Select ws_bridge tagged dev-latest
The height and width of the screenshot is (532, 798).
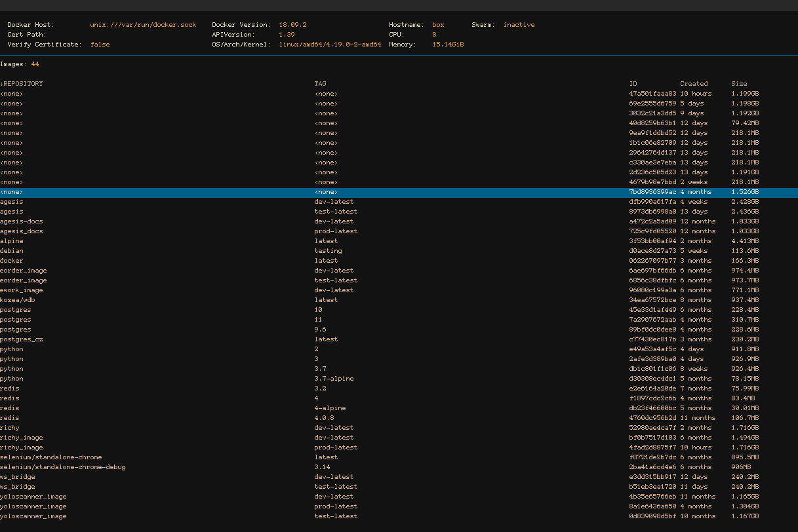click(x=399, y=477)
